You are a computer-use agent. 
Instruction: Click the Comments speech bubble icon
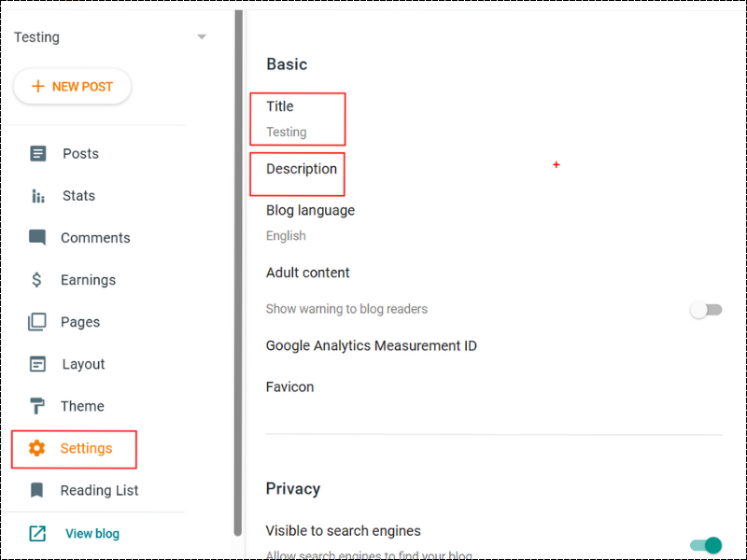(x=37, y=237)
